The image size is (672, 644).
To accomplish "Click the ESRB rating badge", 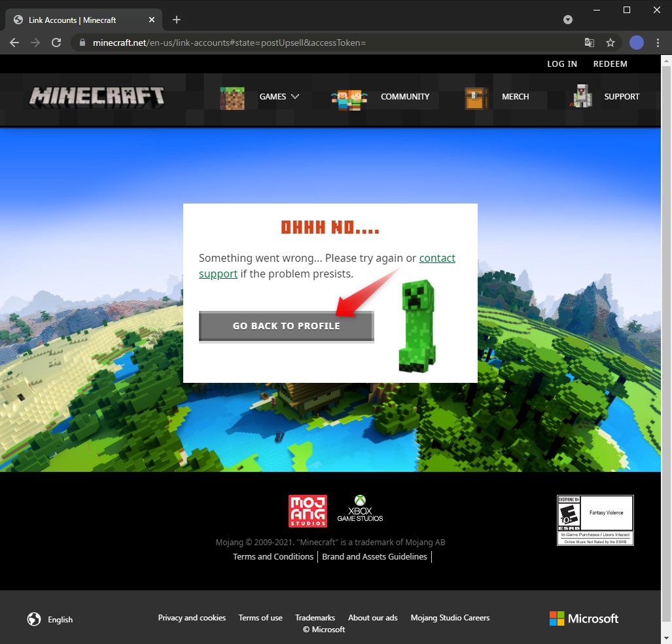I will tap(595, 520).
